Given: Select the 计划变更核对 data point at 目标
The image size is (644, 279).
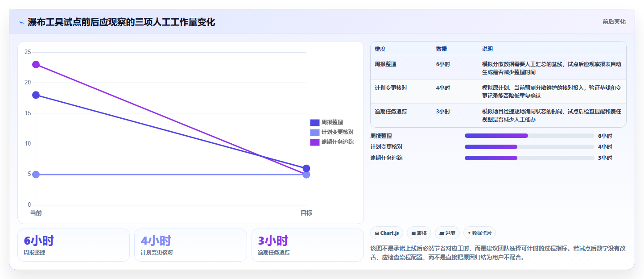Looking at the screenshot, I should pyautogui.click(x=306, y=174).
